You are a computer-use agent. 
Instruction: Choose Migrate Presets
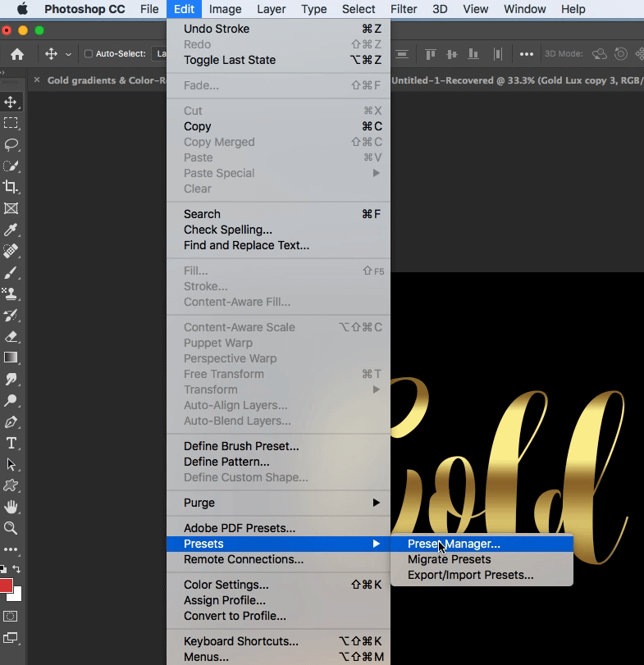pos(482,559)
